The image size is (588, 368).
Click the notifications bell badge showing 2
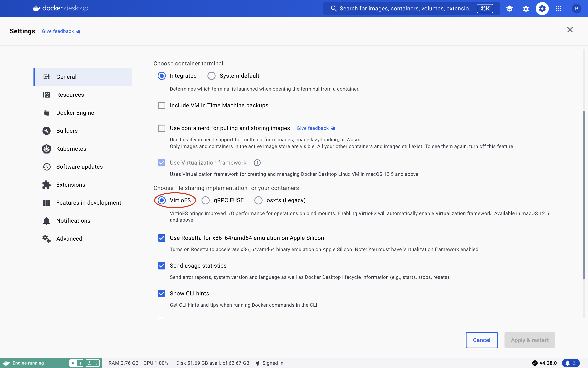570,363
